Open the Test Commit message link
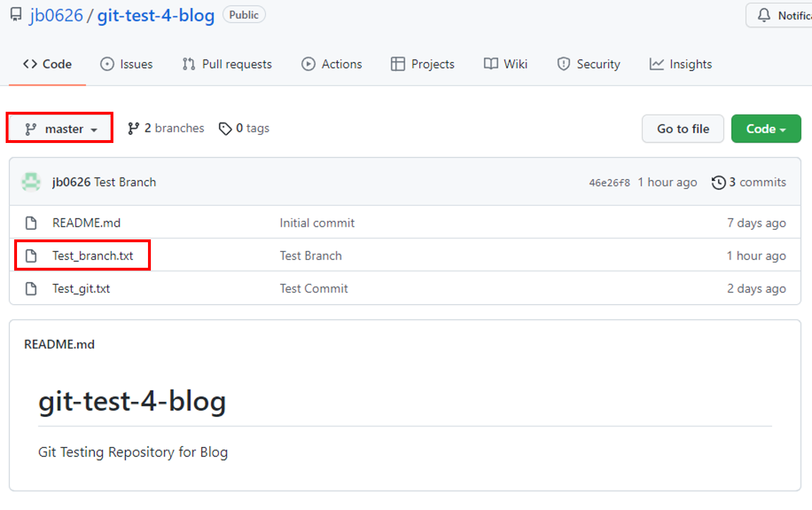812x510 pixels. pyautogui.click(x=314, y=289)
